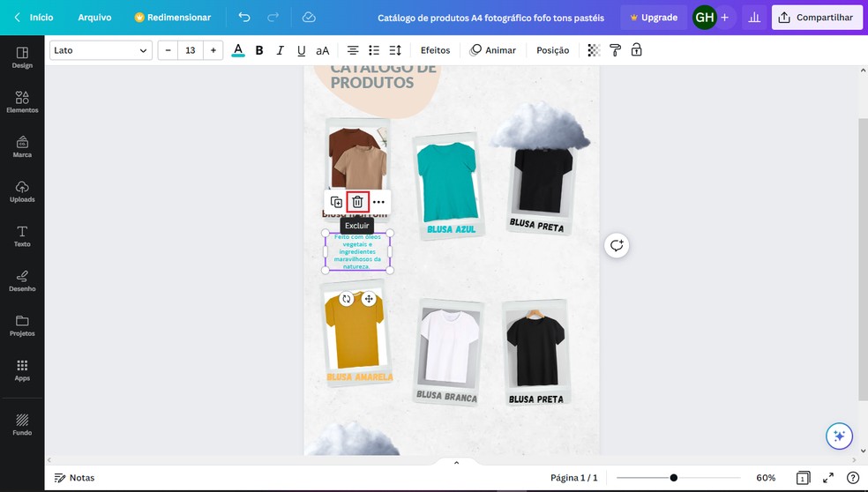Click the duplicate element icon

point(336,202)
